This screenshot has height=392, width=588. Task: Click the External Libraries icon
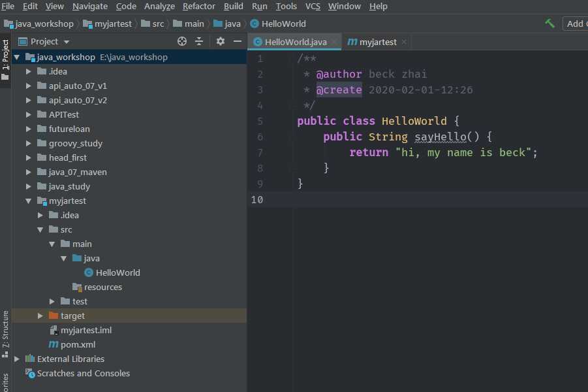click(x=29, y=359)
